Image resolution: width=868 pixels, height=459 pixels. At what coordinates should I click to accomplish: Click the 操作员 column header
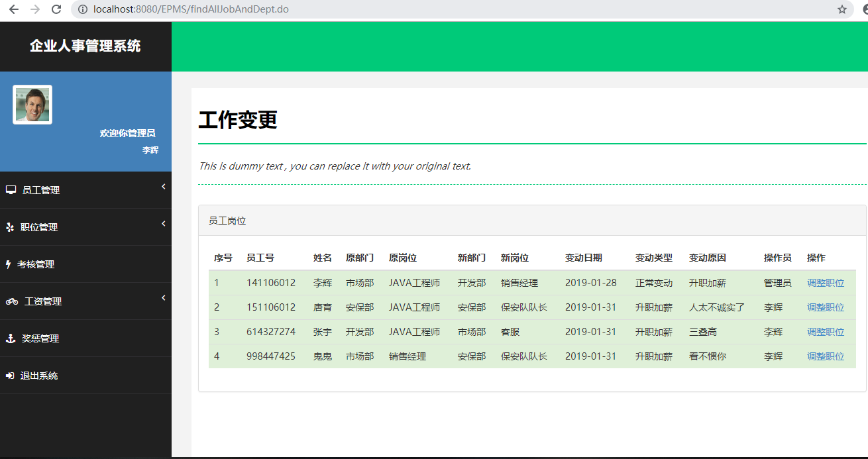778,258
